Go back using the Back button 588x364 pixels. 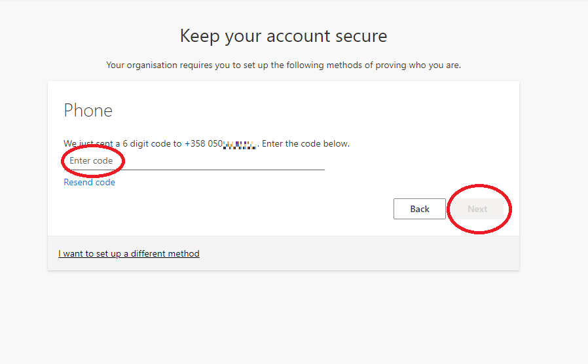(420, 209)
